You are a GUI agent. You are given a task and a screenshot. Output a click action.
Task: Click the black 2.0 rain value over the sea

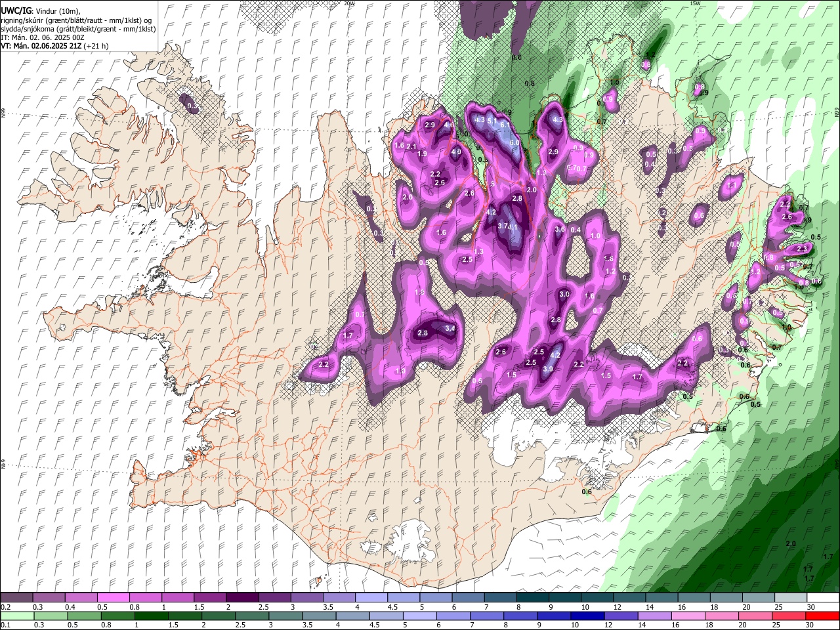(791, 544)
